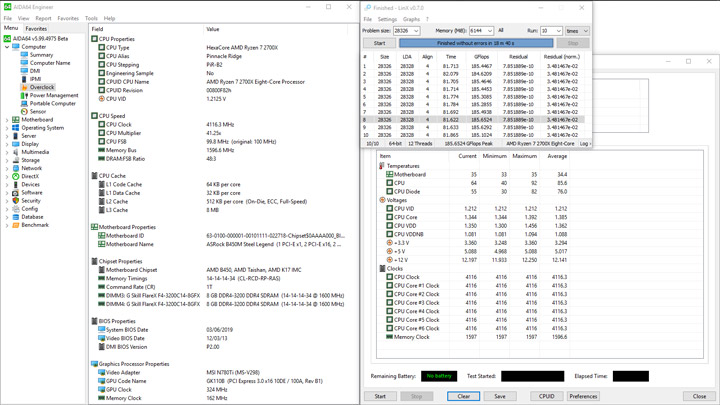This screenshot has width=720, height=405.
Task: Click the Start button in LinX
Action: (379, 43)
